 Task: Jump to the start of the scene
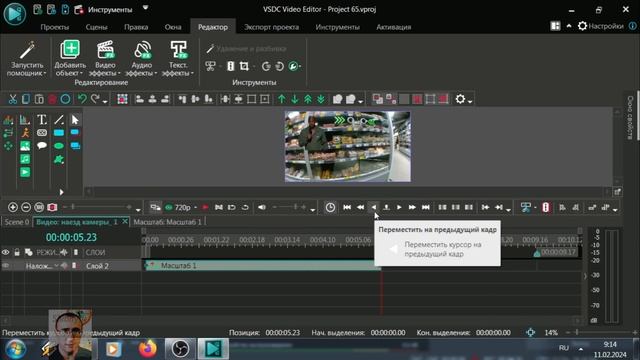(x=347, y=207)
